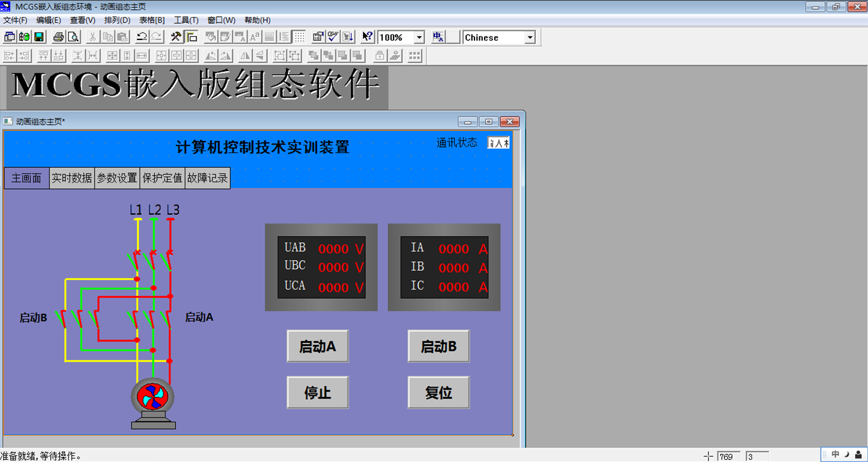This screenshot has height=462, width=868.
Task: Click the 停止 button
Action: [318, 393]
